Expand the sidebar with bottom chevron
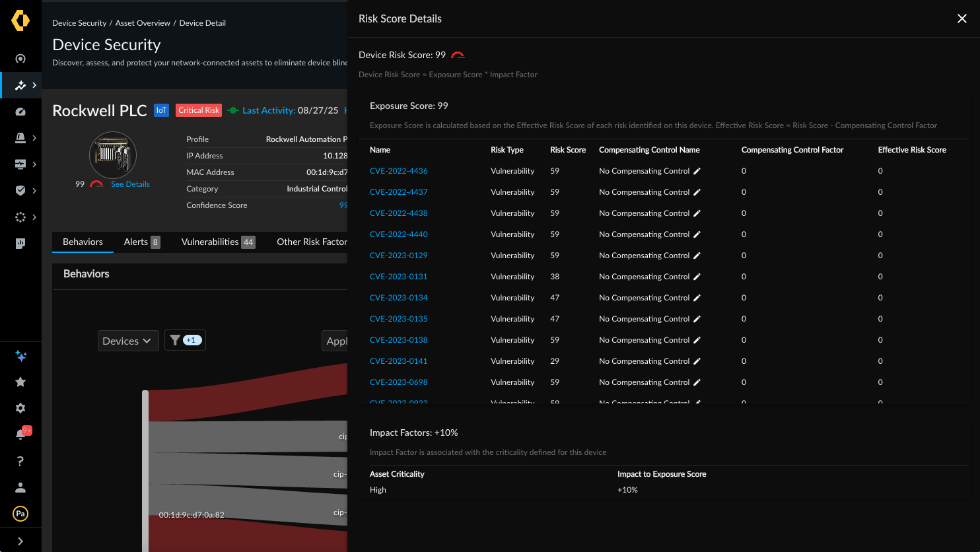Viewport: 980px width, 552px height. pos(20,541)
